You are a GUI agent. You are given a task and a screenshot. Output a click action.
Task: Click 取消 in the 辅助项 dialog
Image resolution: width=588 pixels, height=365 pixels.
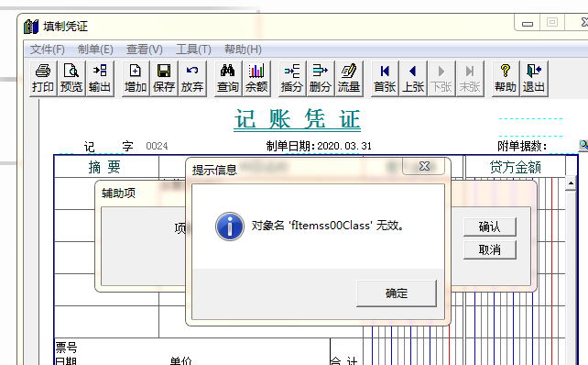490,249
